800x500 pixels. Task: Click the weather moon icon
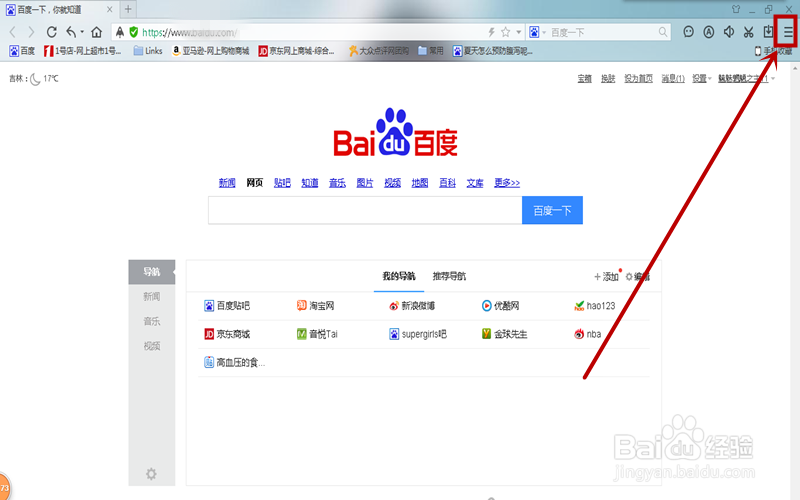coord(35,79)
